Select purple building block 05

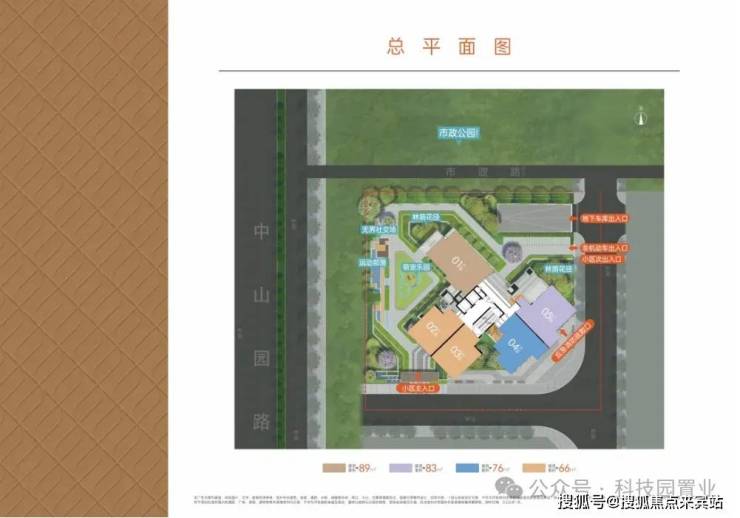click(547, 316)
